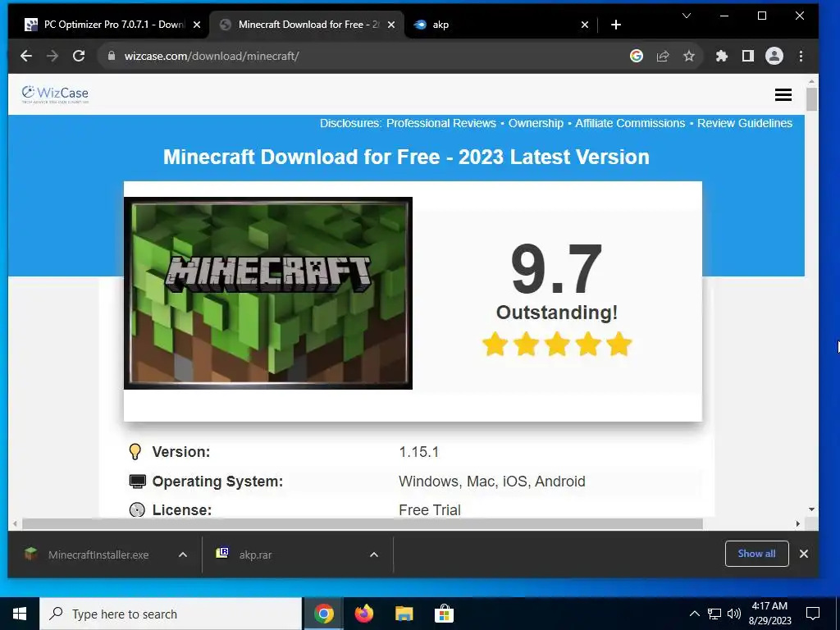Open File Explorer from taskbar
The height and width of the screenshot is (630, 840).
[x=404, y=614]
